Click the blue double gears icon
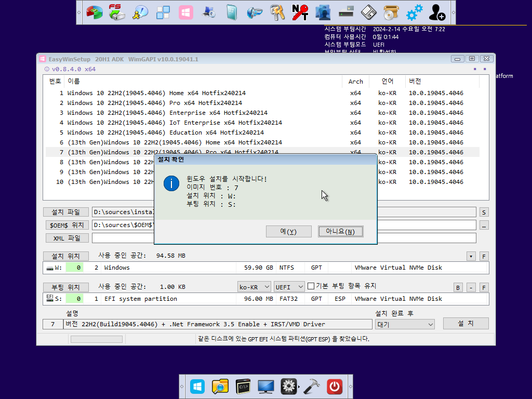Image resolution: width=532 pixels, height=399 pixels. tap(415, 12)
